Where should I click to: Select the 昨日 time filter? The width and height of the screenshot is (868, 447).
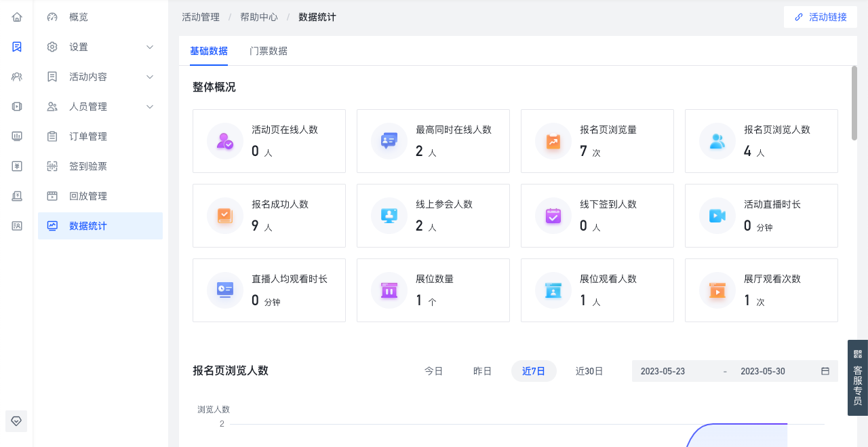(x=482, y=371)
